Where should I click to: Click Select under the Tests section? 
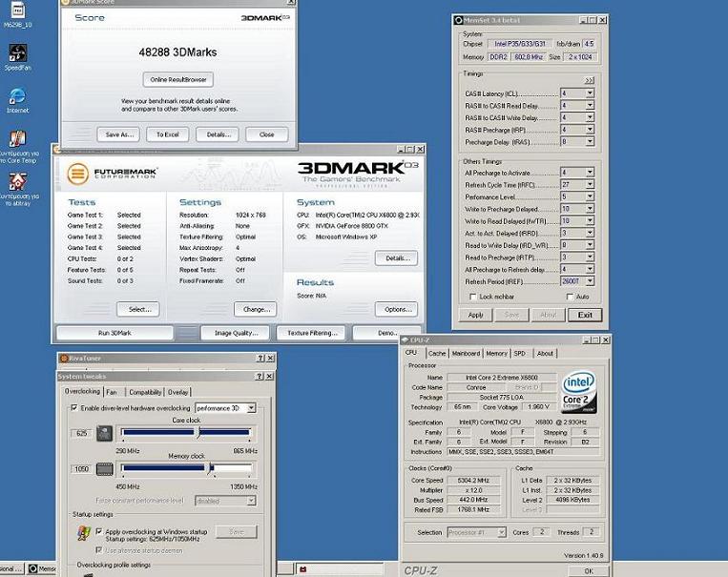(138, 309)
